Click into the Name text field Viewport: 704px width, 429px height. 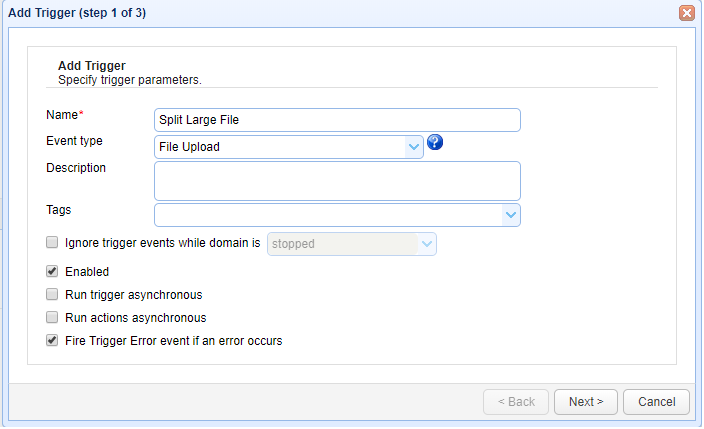(x=337, y=120)
